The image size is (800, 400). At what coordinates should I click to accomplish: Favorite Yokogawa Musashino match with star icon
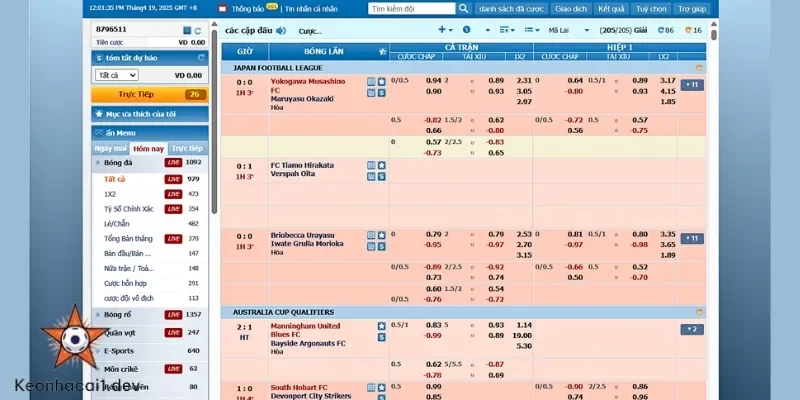coord(382,82)
